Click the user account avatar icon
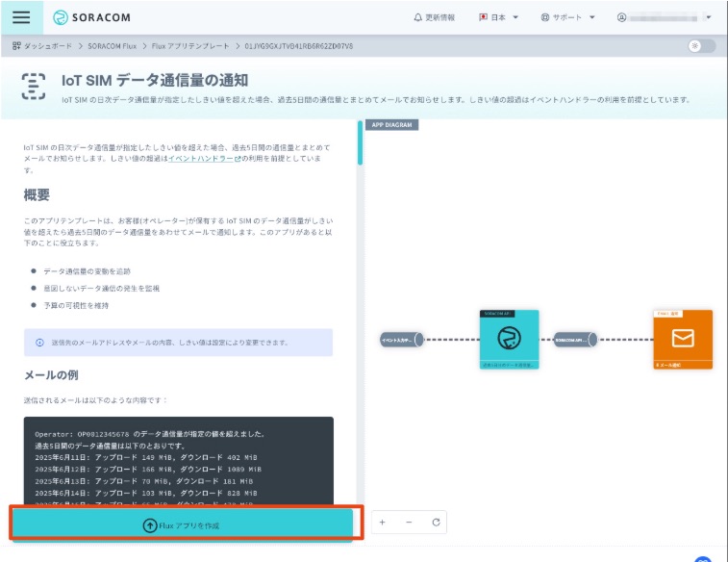Screen dimensions: 728x562 (621, 17)
